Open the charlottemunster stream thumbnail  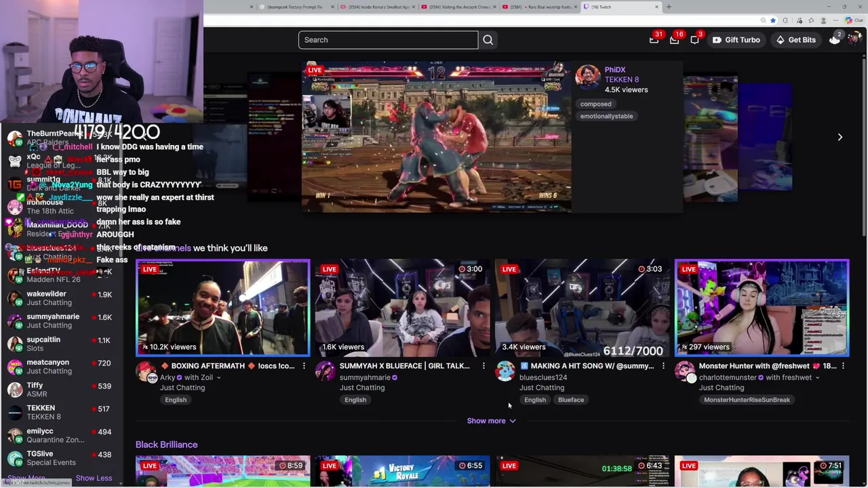point(762,308)
